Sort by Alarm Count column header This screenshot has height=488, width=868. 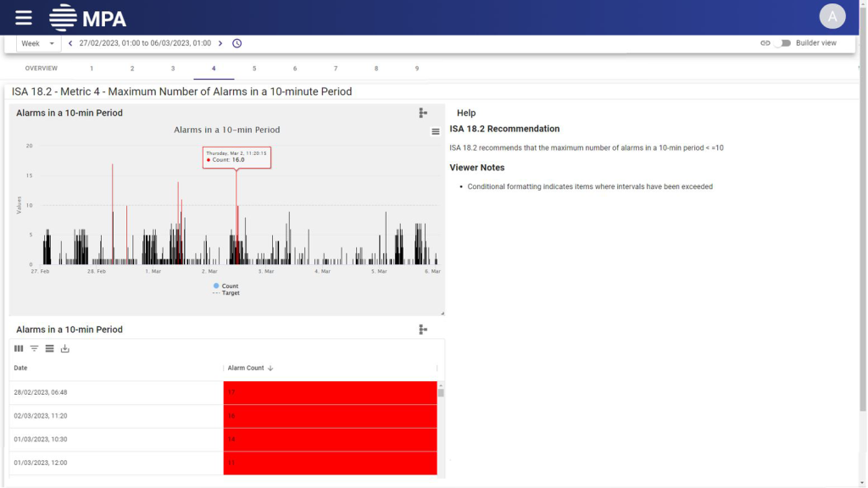coord(247,369)
